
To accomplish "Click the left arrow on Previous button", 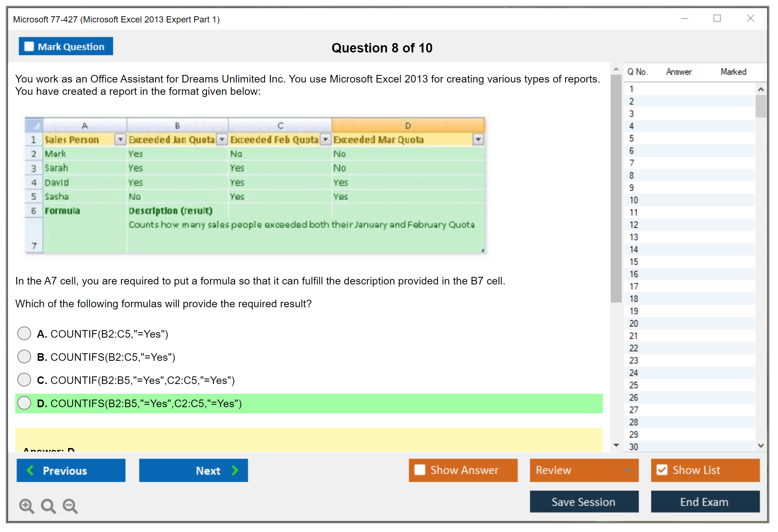I will coord(30,470).
